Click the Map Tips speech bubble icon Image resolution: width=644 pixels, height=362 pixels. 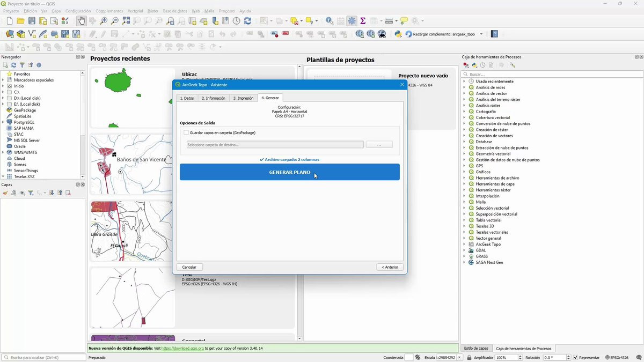(x=404, y=21)
